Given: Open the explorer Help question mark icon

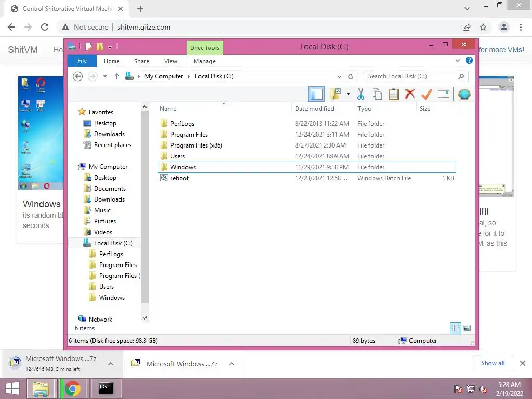Looking at the screenshot, I should click(x=469, y=60).
